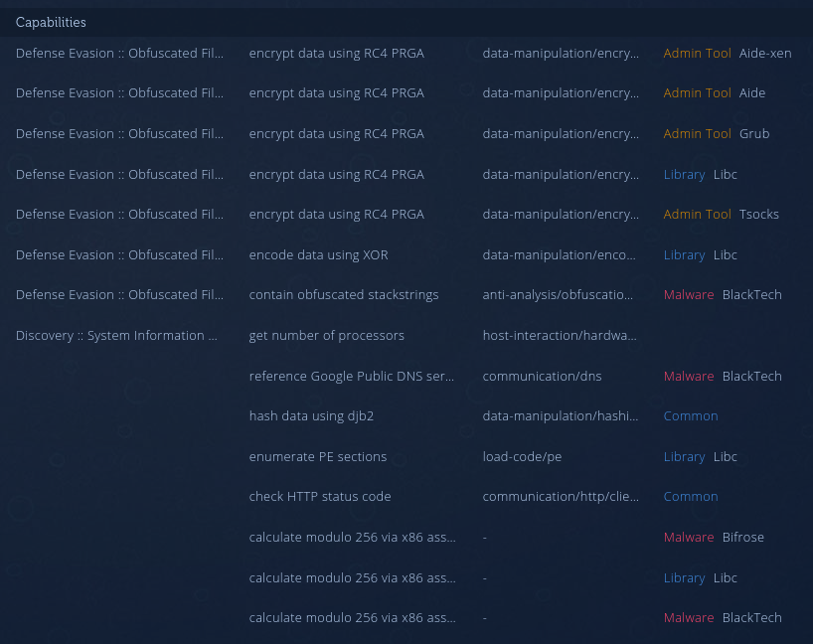Select the host-interaction/hardware namespace
813x644 pixels.
click(x=561, y=335)
